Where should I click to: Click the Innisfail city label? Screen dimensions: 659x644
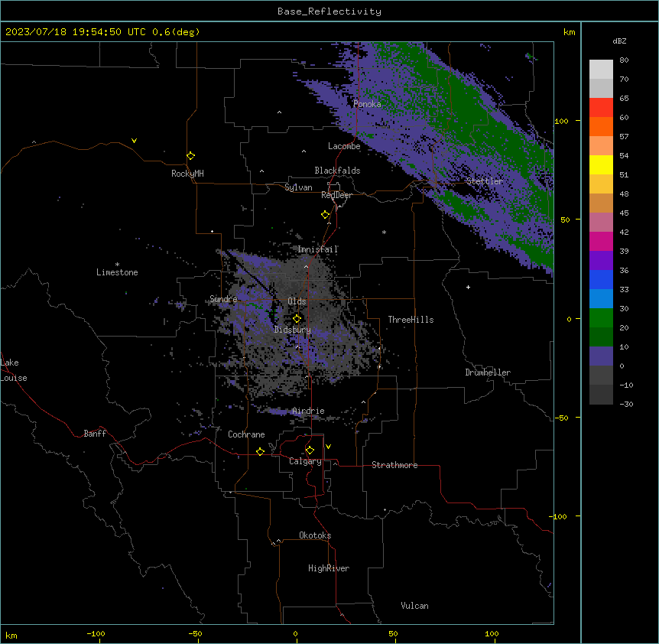[x=318, y=249]
